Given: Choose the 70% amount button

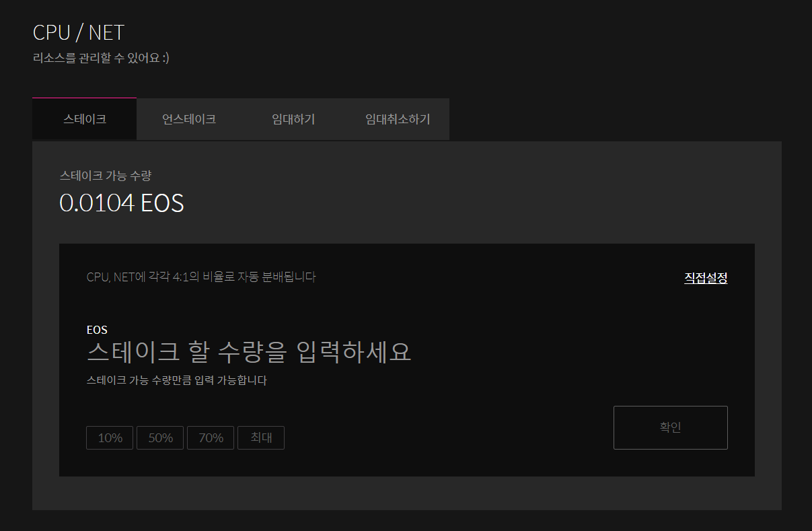Looking at the screenshot, I should (211, 437).
